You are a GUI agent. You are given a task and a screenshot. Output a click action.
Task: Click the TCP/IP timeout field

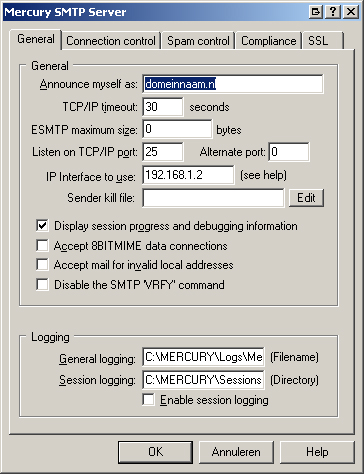coord(163,107)
